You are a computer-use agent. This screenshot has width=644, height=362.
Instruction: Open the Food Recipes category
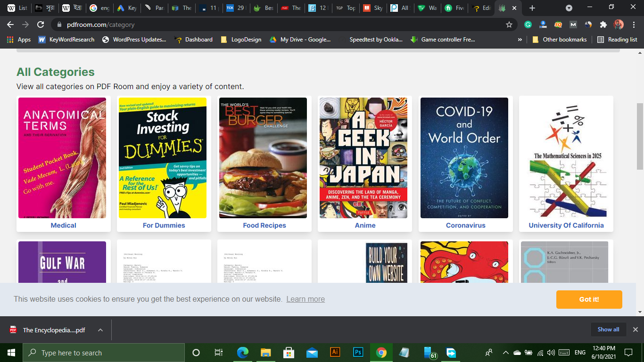(x=264, y=225)
